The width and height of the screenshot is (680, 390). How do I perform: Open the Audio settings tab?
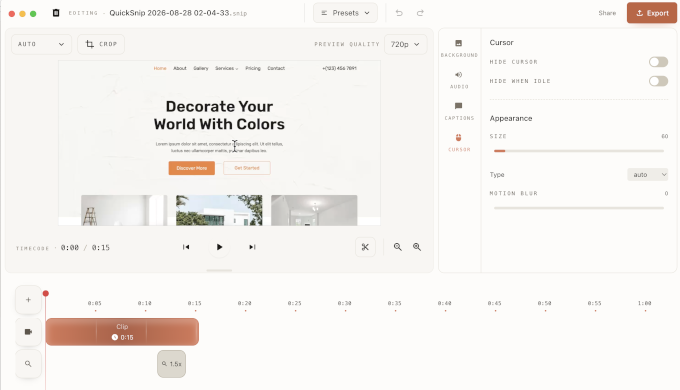[459, 80]
